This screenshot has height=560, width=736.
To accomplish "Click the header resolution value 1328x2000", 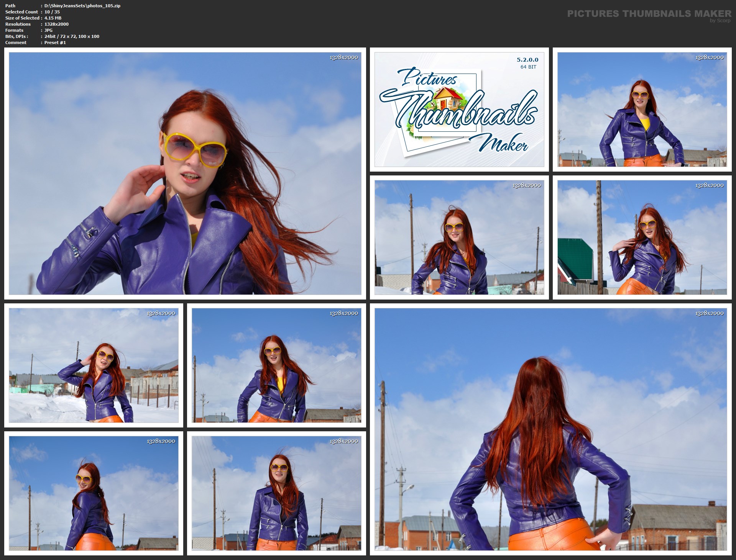I will tap(56, 24).
